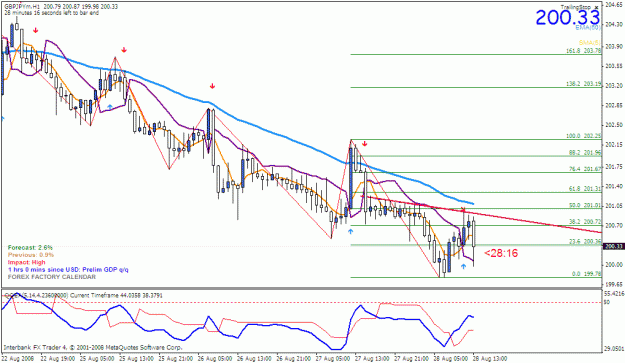Image resolution: width=625 pixels, height=363 pixels.
Task: Click the 29.0501 value on the indicator scale
Action: [x=614, y=349]
